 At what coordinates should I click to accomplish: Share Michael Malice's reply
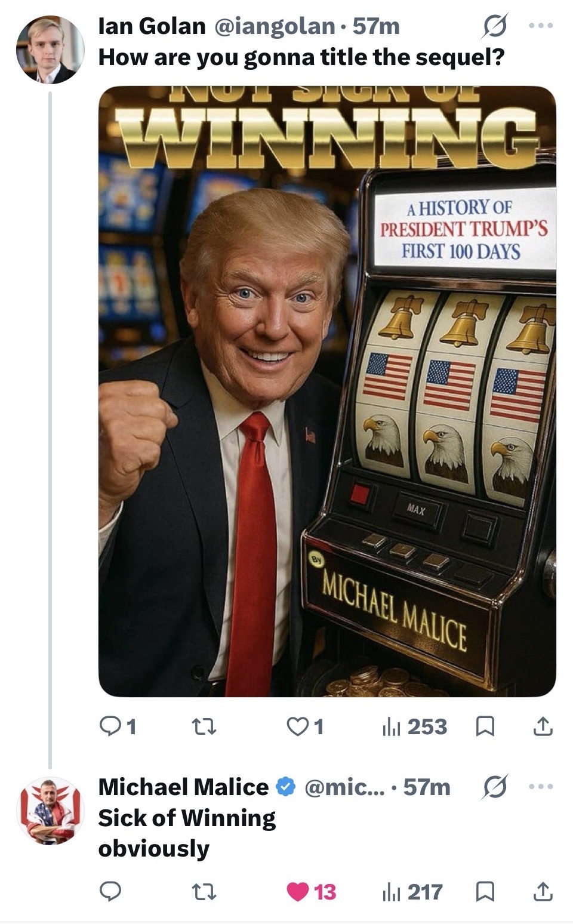click(542, 892)
